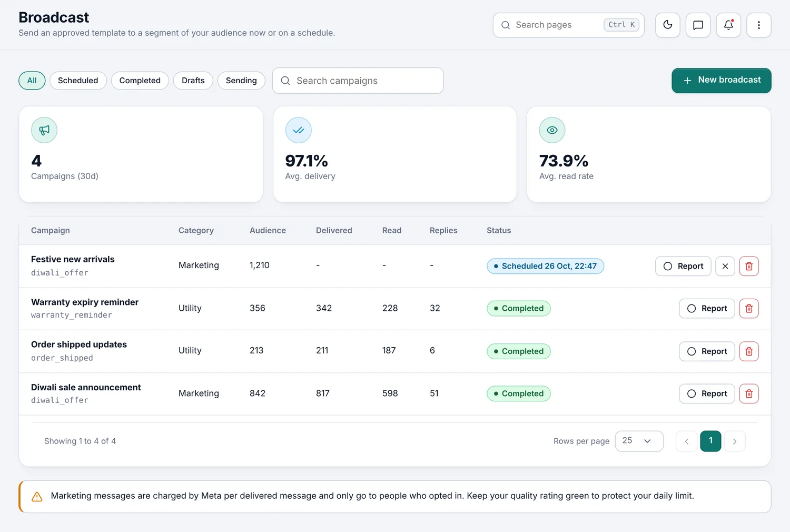Click the read value 598
This screenshot has height=532, width=790.
pyautogui.click(x=390, y=393)
